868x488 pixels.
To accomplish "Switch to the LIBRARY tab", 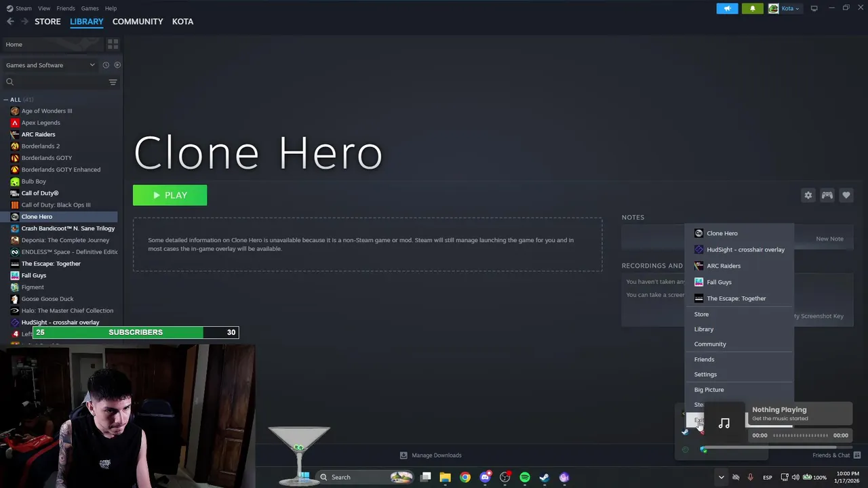I will 87,22.
